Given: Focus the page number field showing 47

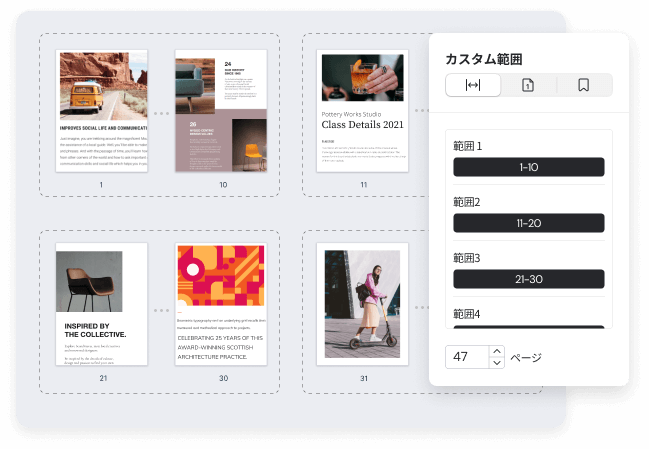Looking at the screenshot, I should tap(468, 357).
